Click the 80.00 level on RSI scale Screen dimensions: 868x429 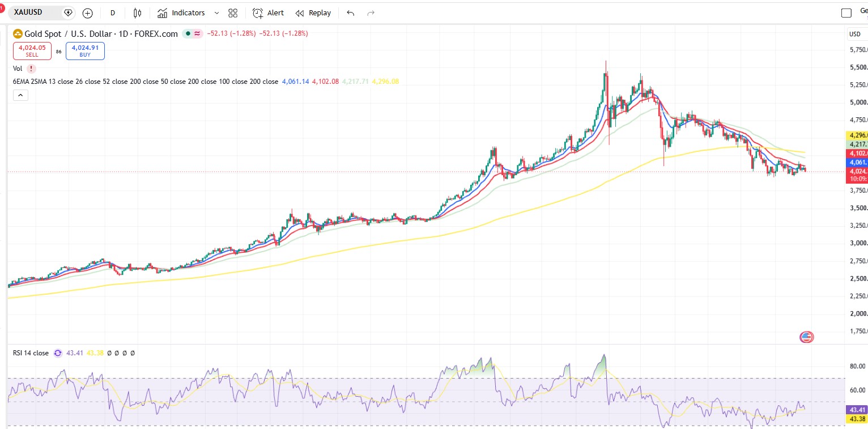[858, 366]
